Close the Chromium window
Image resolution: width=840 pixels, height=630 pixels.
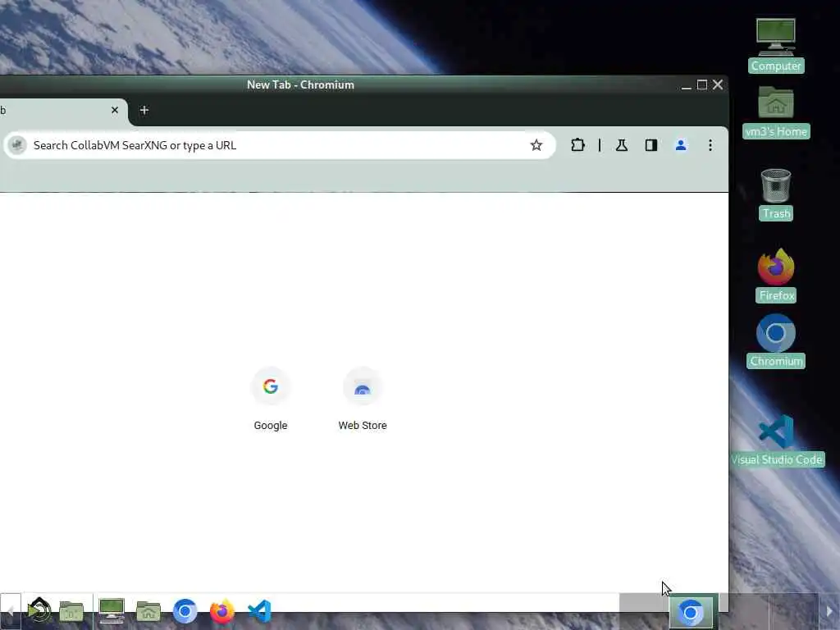718,84
